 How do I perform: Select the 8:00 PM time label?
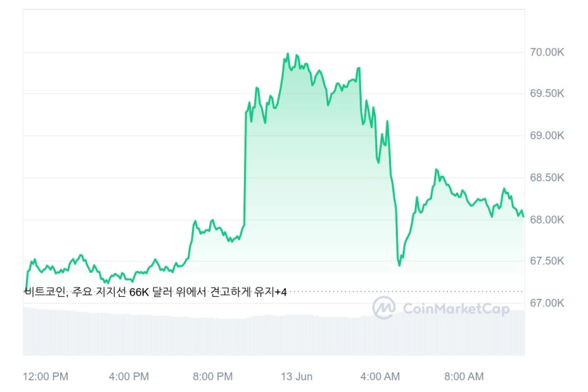coord(213,376)
